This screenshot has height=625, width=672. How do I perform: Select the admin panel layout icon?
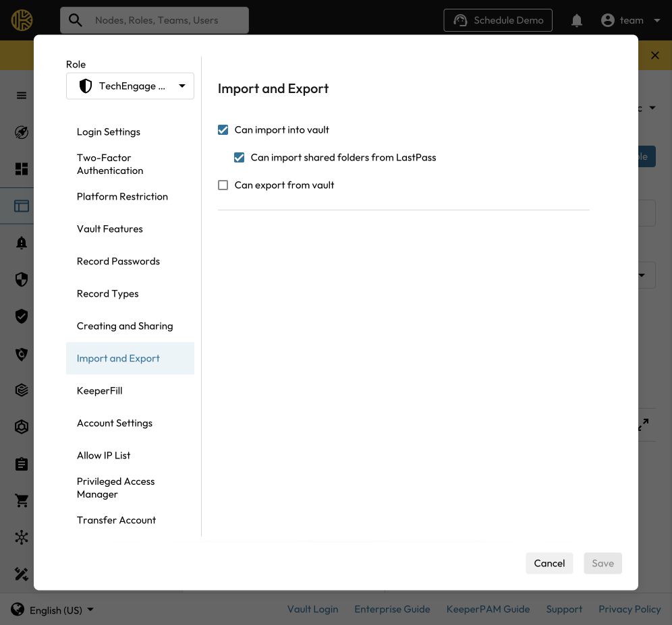(x=22, y=206)
